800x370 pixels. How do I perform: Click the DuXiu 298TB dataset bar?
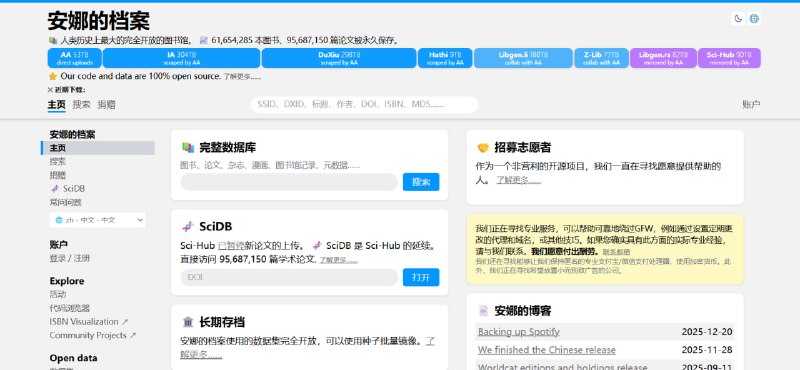339,58
